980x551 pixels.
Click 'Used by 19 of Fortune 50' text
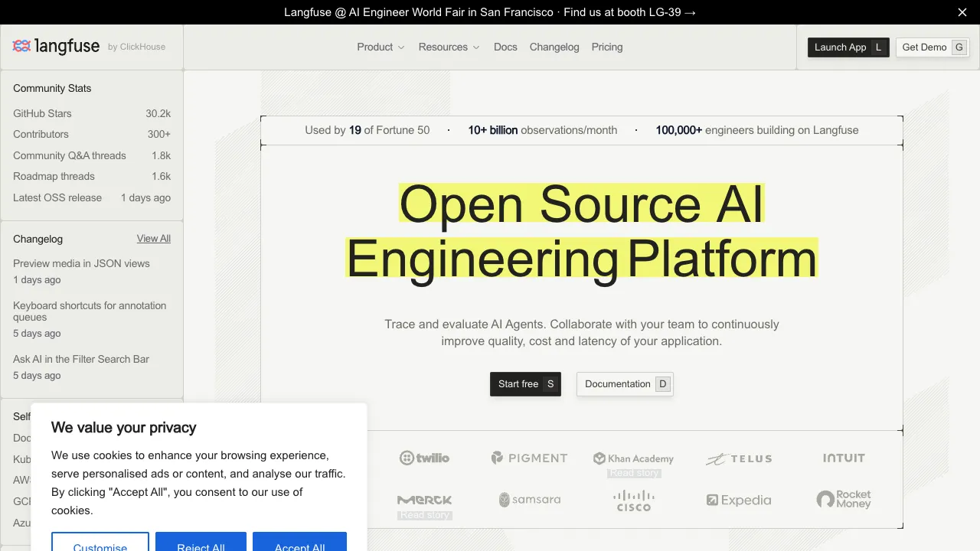[x=367, y=130]
